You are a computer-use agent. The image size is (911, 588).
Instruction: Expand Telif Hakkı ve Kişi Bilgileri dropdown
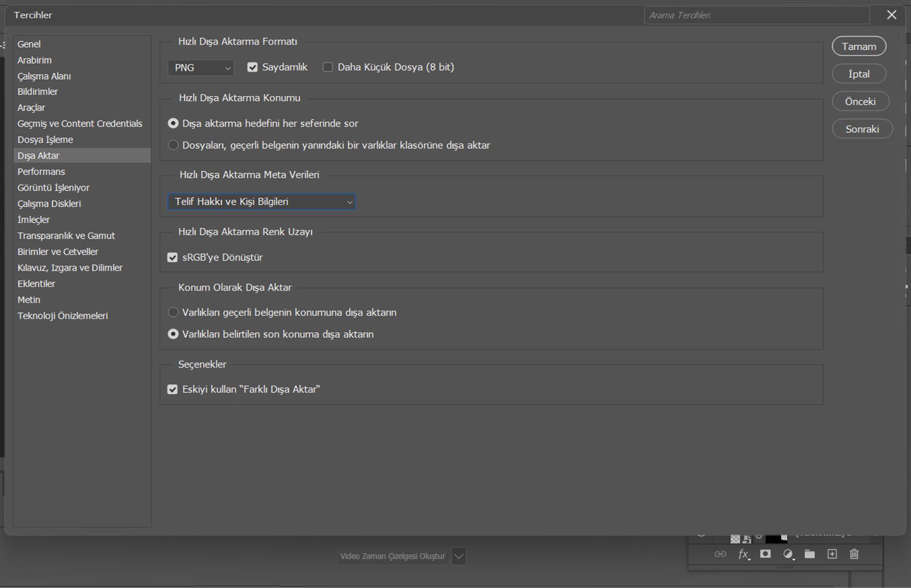point(261,202)
